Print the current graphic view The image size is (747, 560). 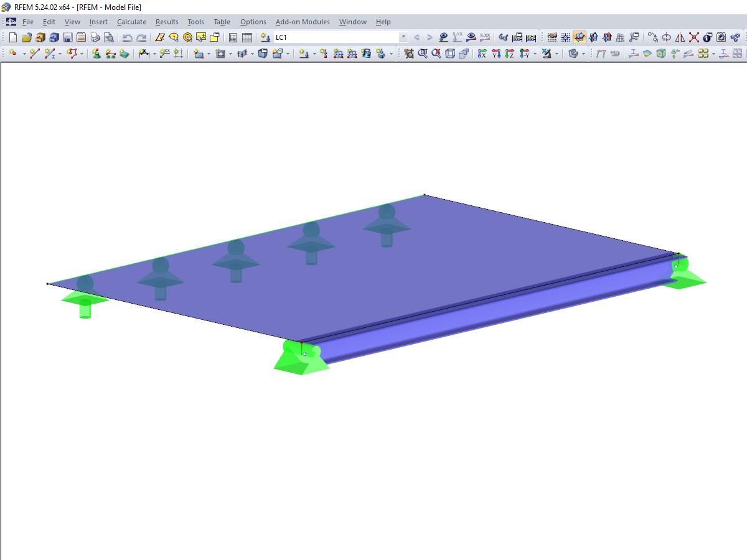point(95,37)
